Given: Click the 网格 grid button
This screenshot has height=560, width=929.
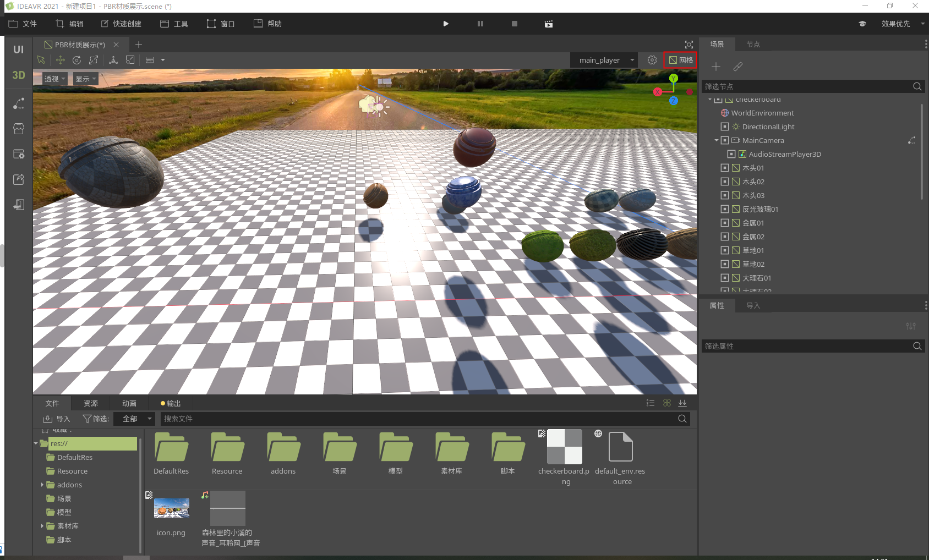Looking at the screenshot, I should (x=681, y=60).
